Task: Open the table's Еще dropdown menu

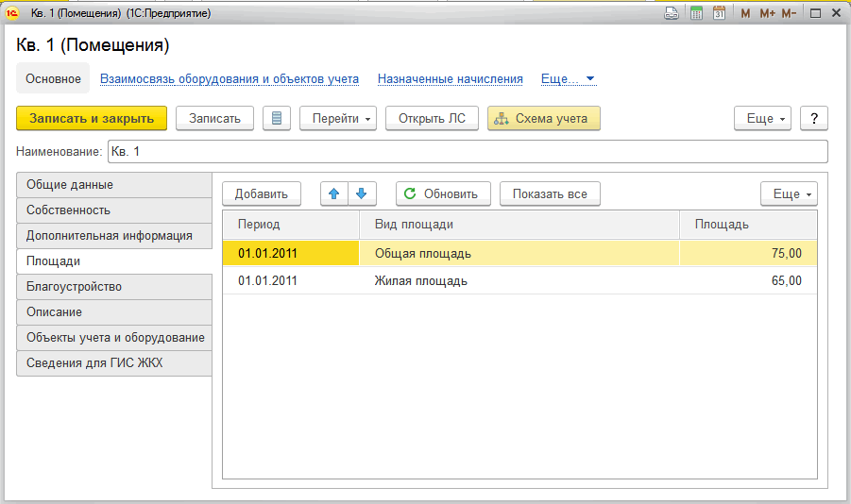Action: pos(789,193)
